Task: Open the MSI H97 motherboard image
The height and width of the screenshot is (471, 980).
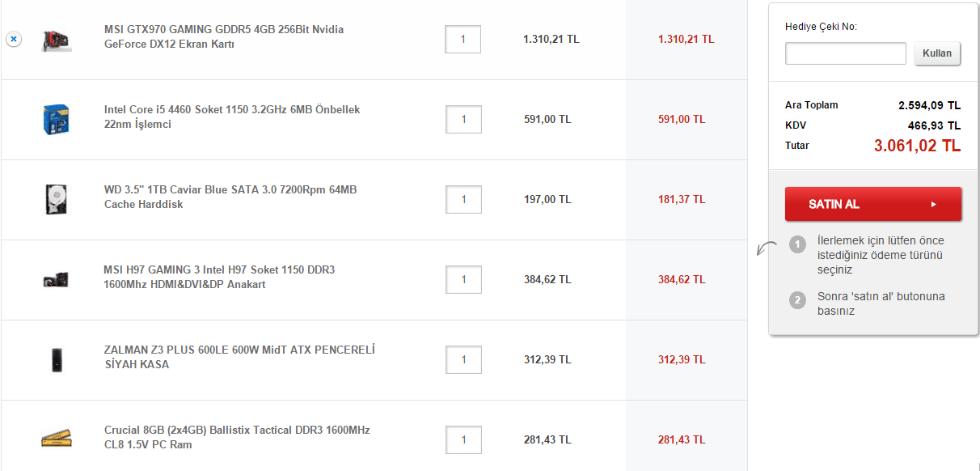Action: tap(57, 279)
